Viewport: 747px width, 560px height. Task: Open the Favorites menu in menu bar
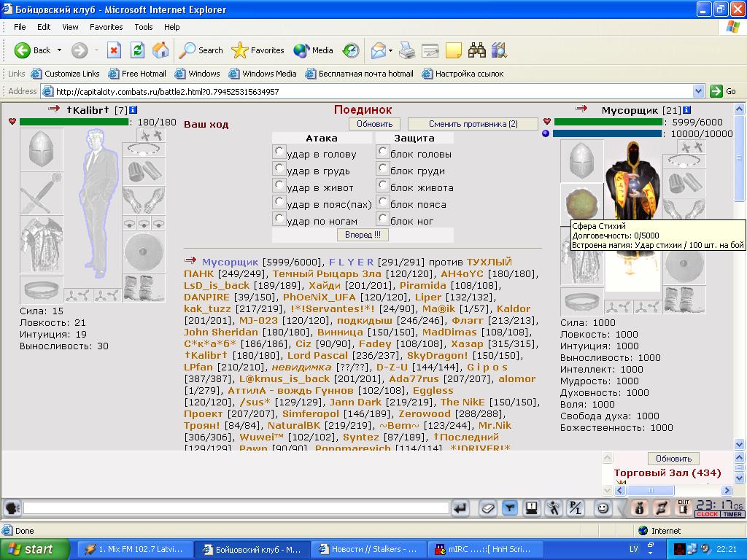[107, 27]
